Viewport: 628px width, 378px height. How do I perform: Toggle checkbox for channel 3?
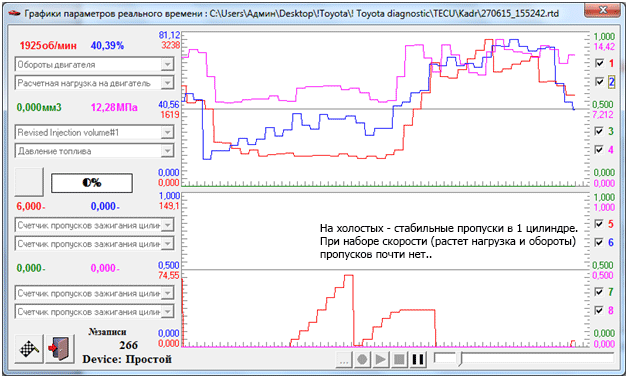(600, 131)
